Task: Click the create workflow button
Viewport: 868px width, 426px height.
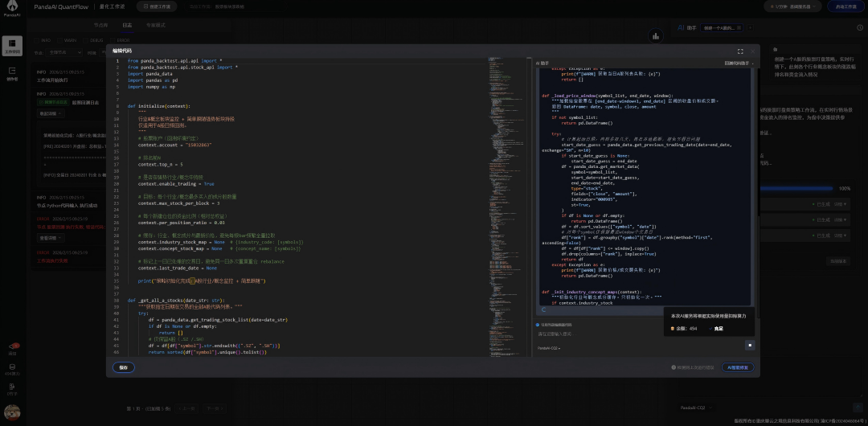Action: 157,6
